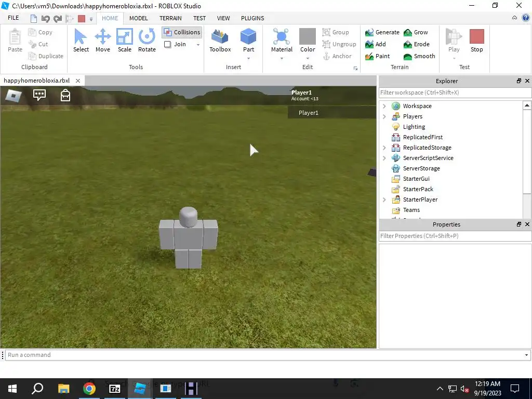Open the FILE menu
532x399 pixels.
(13, 18)
